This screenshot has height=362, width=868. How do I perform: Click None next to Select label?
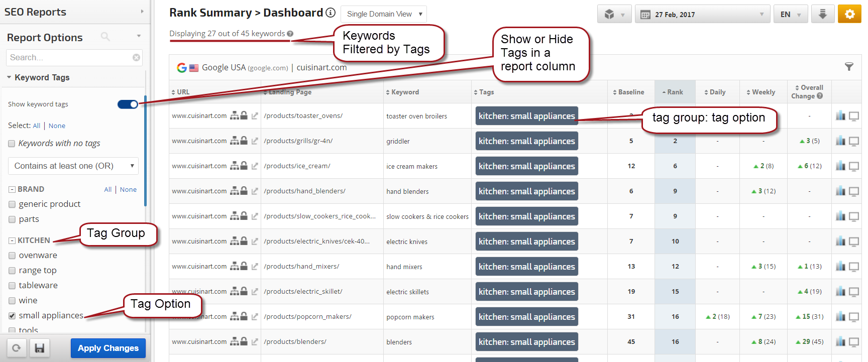[57, 126]
